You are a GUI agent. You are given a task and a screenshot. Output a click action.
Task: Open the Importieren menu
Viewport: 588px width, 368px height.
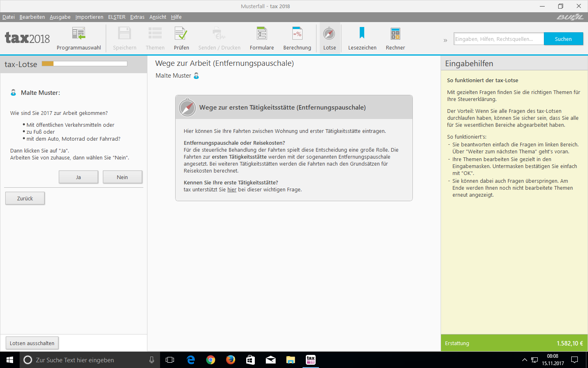[x=89, y=17]
